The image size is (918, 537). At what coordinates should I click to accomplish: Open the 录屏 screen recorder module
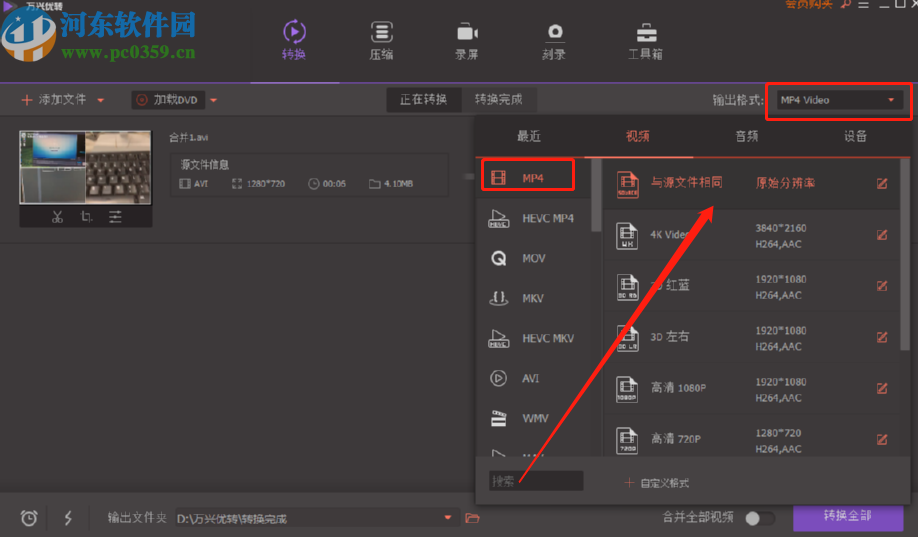(467, 40)
